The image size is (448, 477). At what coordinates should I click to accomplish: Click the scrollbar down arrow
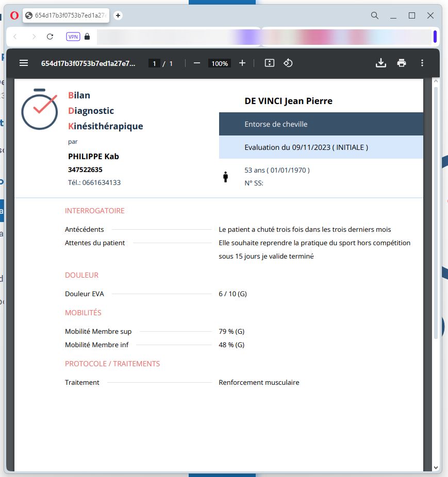[436, 468]
